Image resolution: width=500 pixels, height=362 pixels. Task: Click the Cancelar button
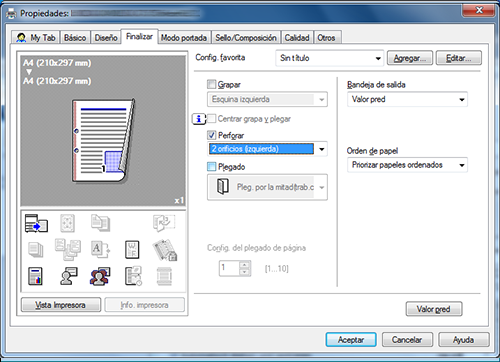coord(407,340)
